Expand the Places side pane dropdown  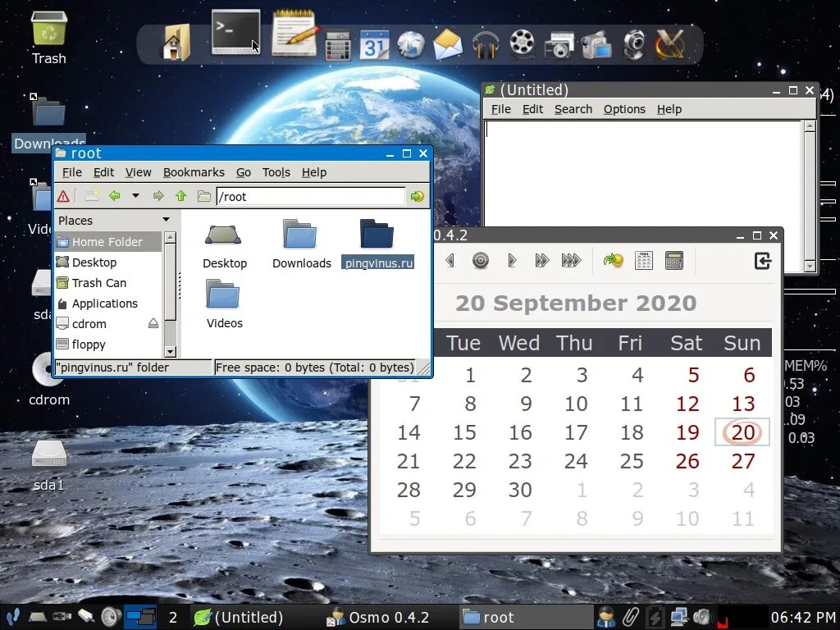(166, 220)
